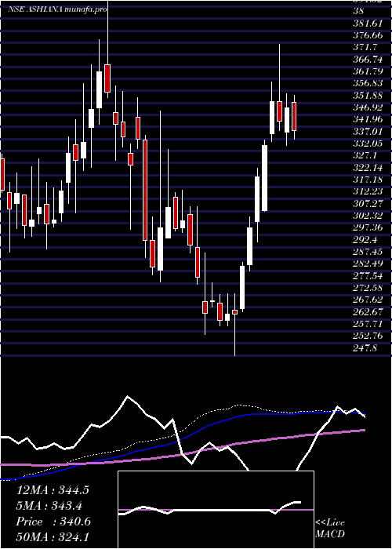Click the 376.66 price axis label

368,36
